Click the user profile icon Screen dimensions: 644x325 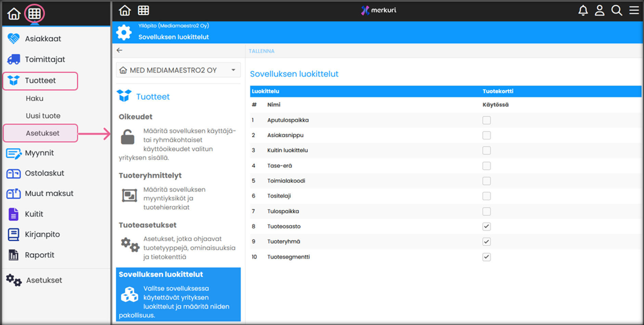click(600, 11)
